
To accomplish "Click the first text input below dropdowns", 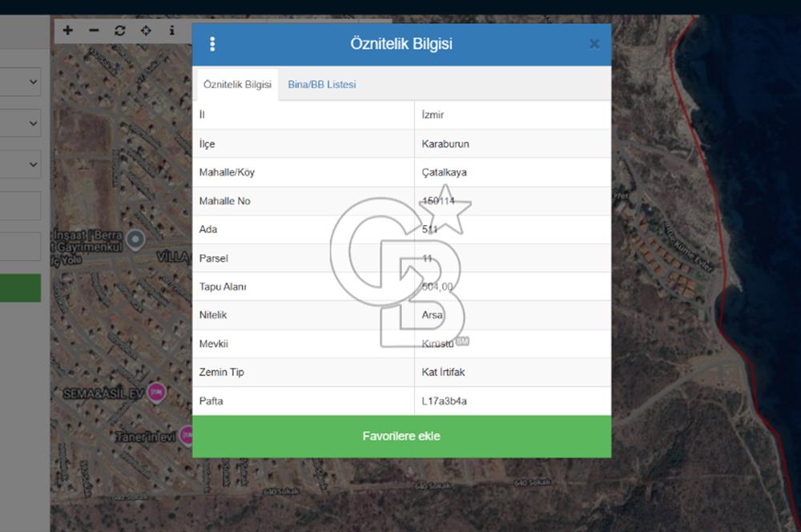I will pos(20,206).
